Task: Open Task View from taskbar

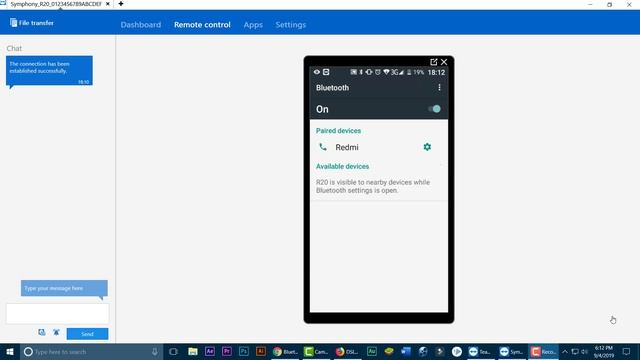Action: tap(173, 351)
